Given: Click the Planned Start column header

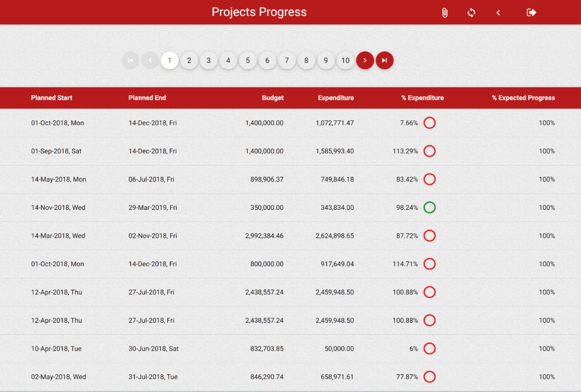Looking at the screenshot, I should pos(52,98).
